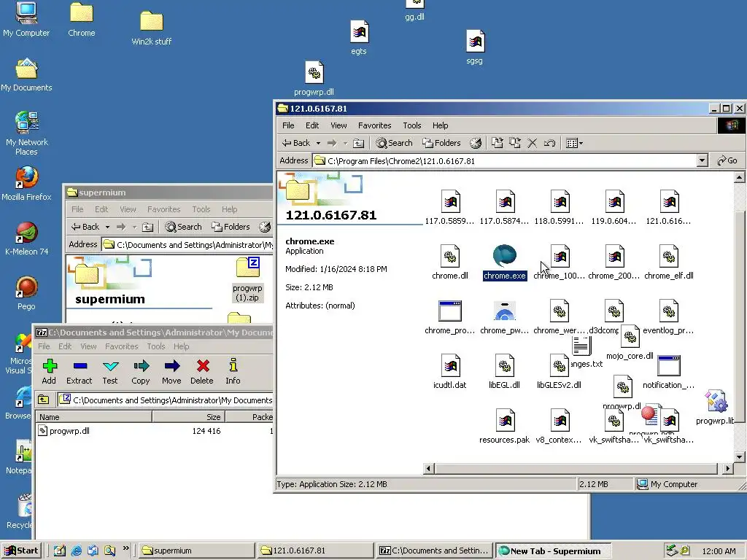Click the 12:00 AM clock in tray

(x=719, y=551)
